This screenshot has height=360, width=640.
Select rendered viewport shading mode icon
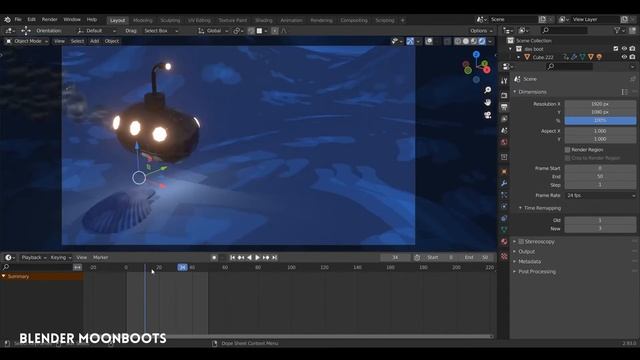(x=482, y=41)
